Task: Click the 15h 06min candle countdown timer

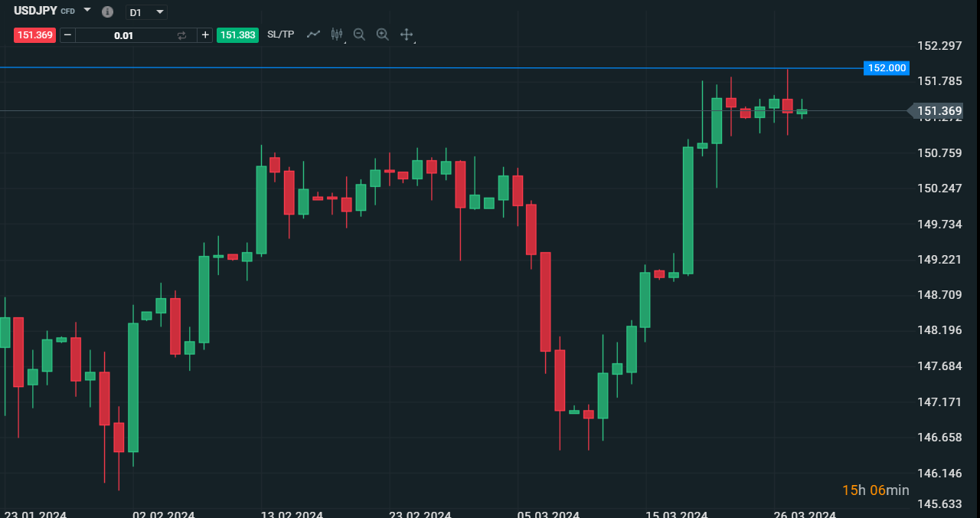Action: [876, 490]
